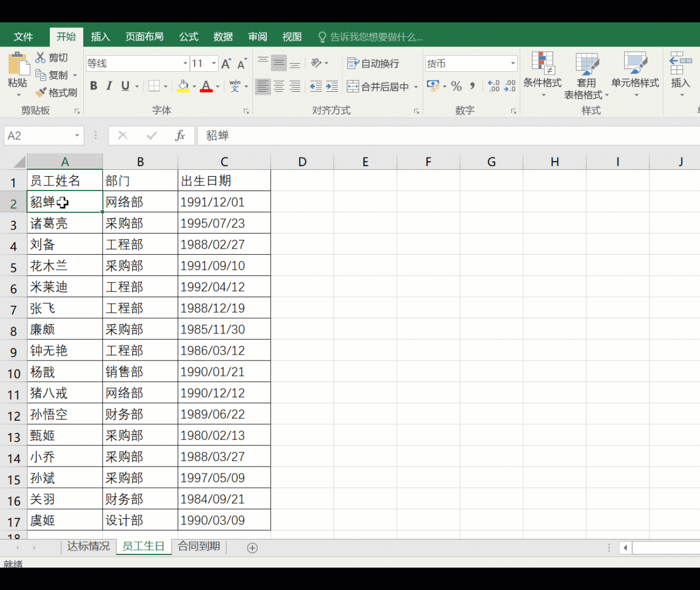Open font group dialog launcher
Viewport: 700px width, 590px height.
pyautogui.click(x=246, y=111)
